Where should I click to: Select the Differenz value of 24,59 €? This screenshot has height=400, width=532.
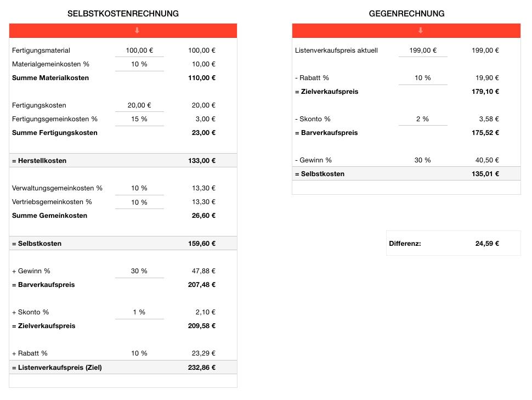[x=486, y=243]
